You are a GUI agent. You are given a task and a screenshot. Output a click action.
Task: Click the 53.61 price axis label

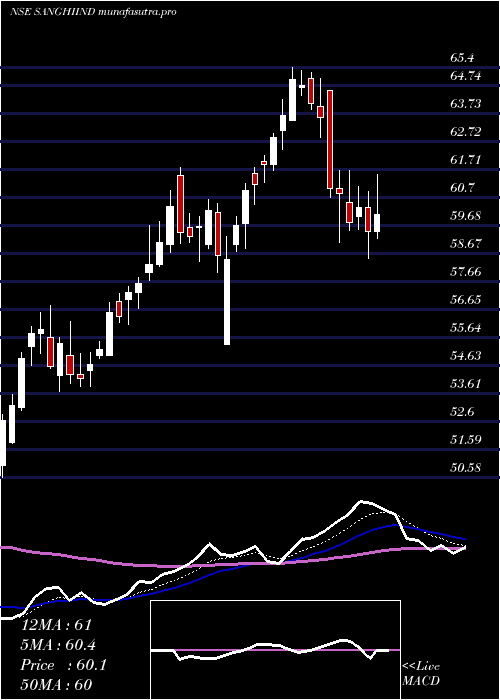(466, 384)
